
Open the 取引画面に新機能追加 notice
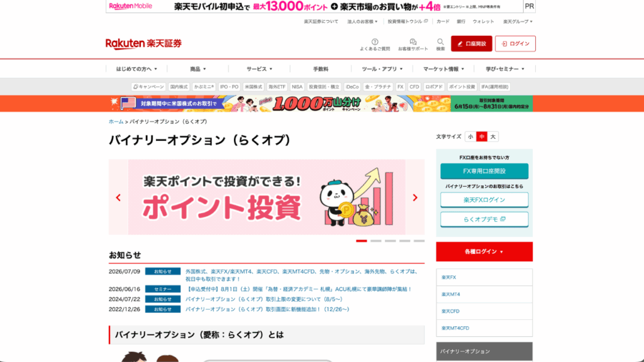267,309
